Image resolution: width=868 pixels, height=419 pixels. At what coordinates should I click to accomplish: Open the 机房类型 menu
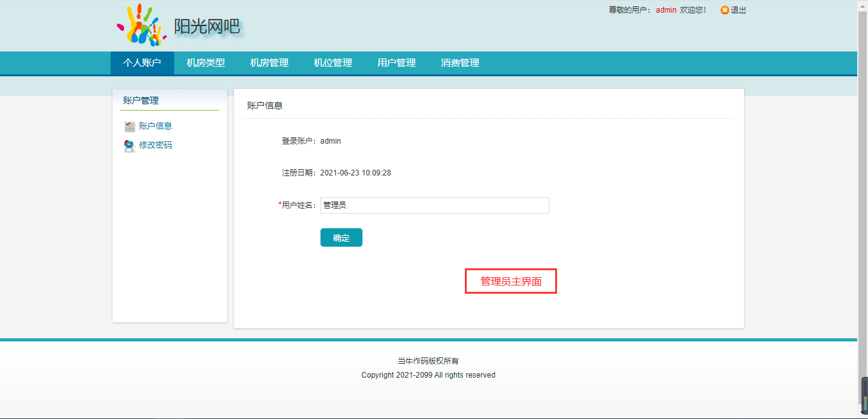click(206, 63)
